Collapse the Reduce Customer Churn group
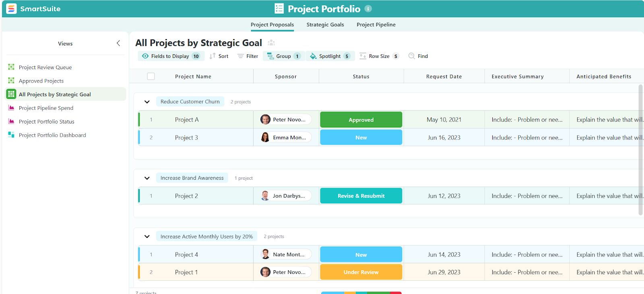Screen dimensions: 644x294 click(x=147, y=102)
